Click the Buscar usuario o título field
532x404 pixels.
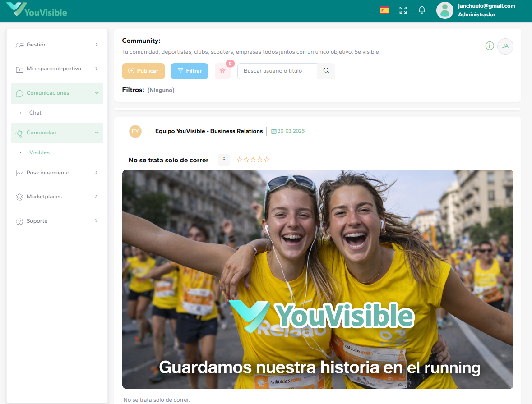[277, 71]
